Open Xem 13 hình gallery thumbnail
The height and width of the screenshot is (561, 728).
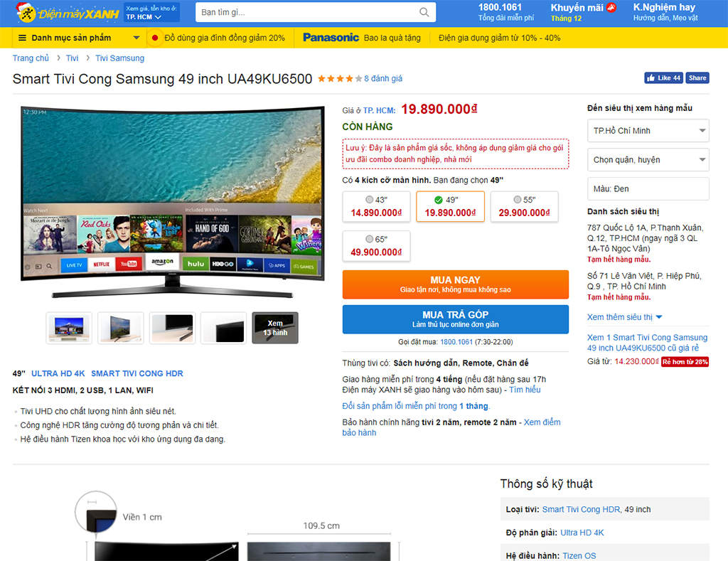click(275, 328)
